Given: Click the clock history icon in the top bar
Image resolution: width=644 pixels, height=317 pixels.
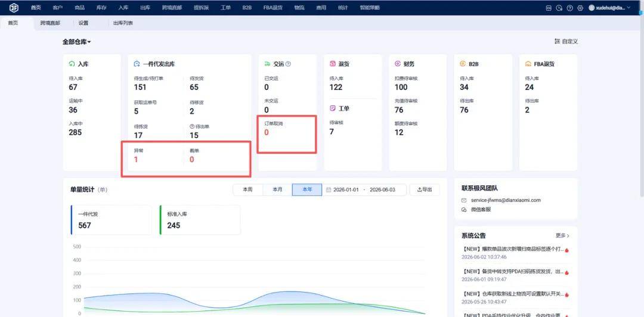Looking at the screenshot, I should pyautogui.click(x=559, y=8).
